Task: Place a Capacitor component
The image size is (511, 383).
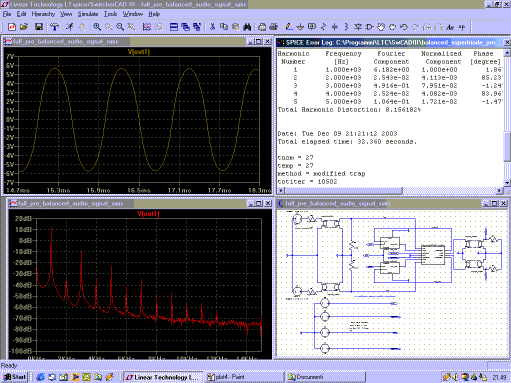Action: coord(335,27)
